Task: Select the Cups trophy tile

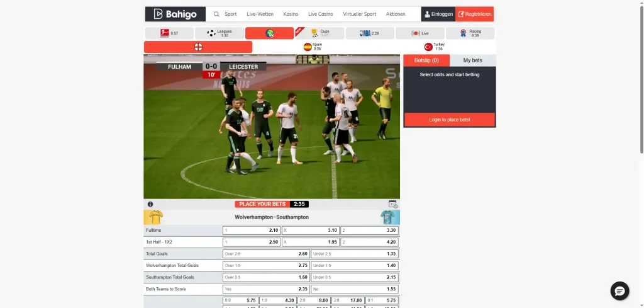Action: coord(320,33)
